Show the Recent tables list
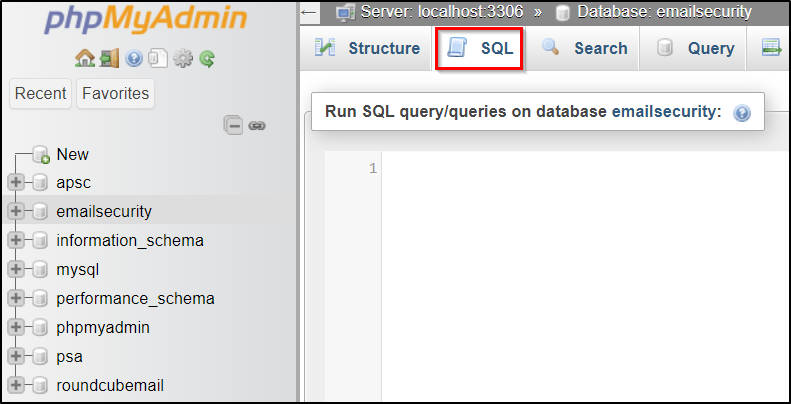The image size is (791, 404). tap(40, 93)
